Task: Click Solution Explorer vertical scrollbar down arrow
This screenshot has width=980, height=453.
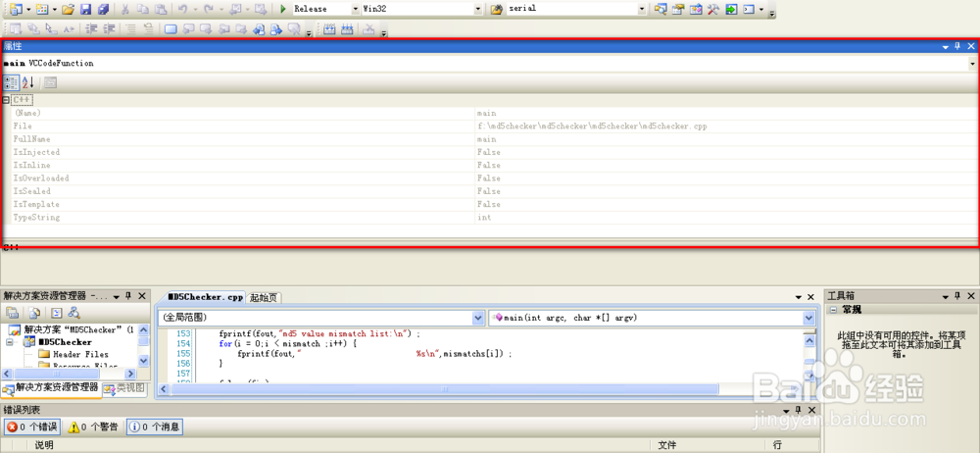Action: pyautogui.click(x=144, y=361)
